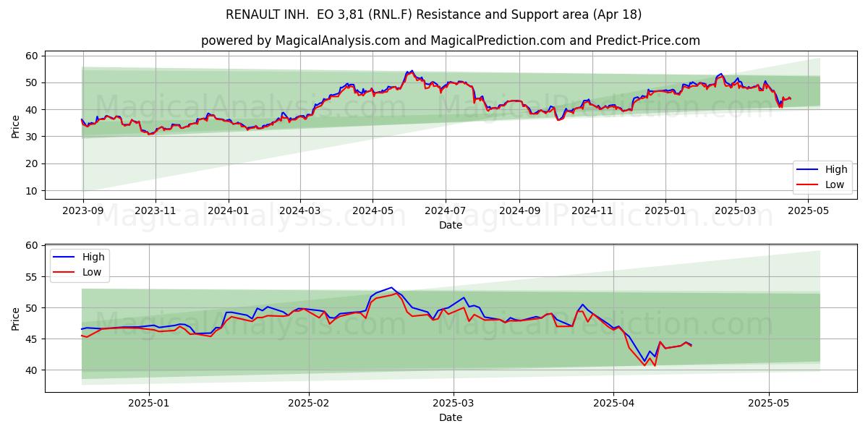Click the February 2025 peak in lower chart

click(391, 288)
